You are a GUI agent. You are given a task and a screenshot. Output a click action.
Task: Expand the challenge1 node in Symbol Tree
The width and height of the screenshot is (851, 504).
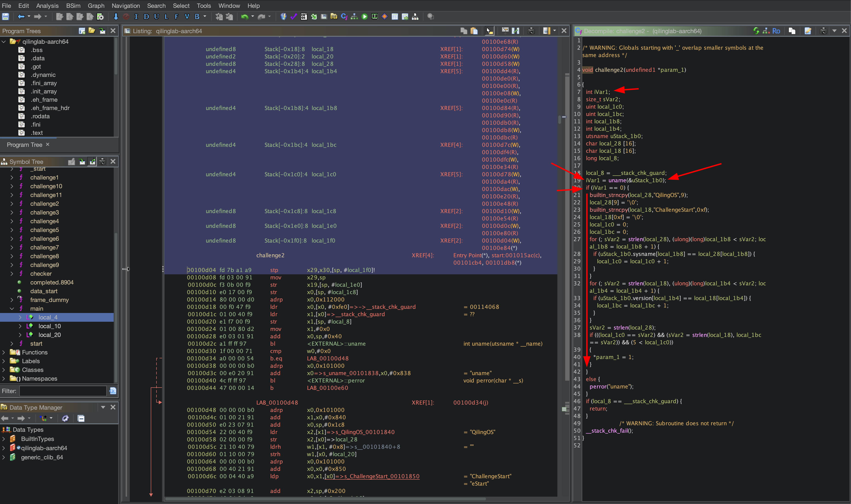(12, 177)
